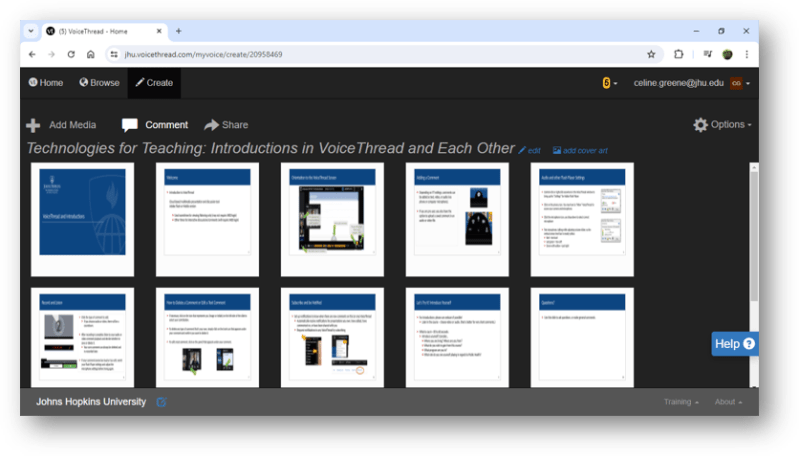Open the Let's Introduce Yourself slide
Image resolution: width=799 pixels, height=456 pixels.
[x=457, y=337]
